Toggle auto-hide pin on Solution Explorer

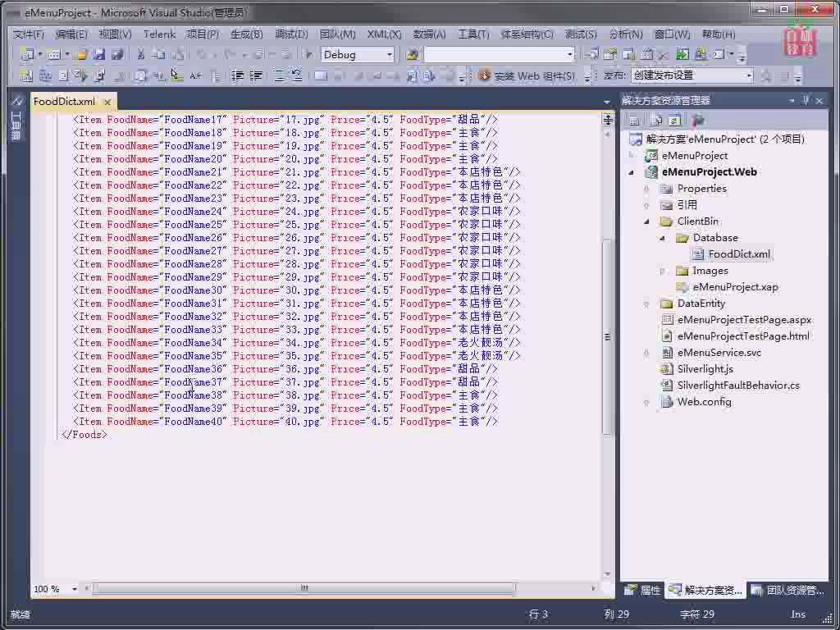[805, 100]
